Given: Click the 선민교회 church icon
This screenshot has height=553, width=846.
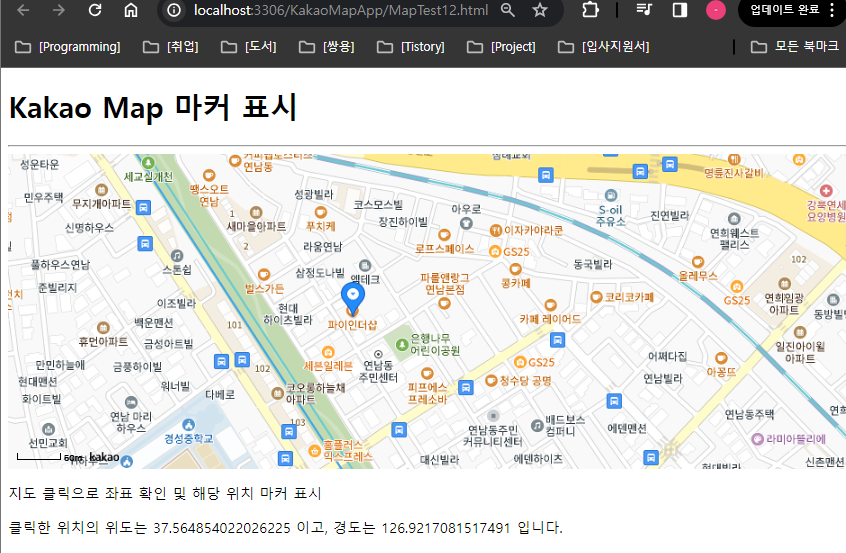Looking at the screenshot, I should pyautogui.click(x=49, y=429).
